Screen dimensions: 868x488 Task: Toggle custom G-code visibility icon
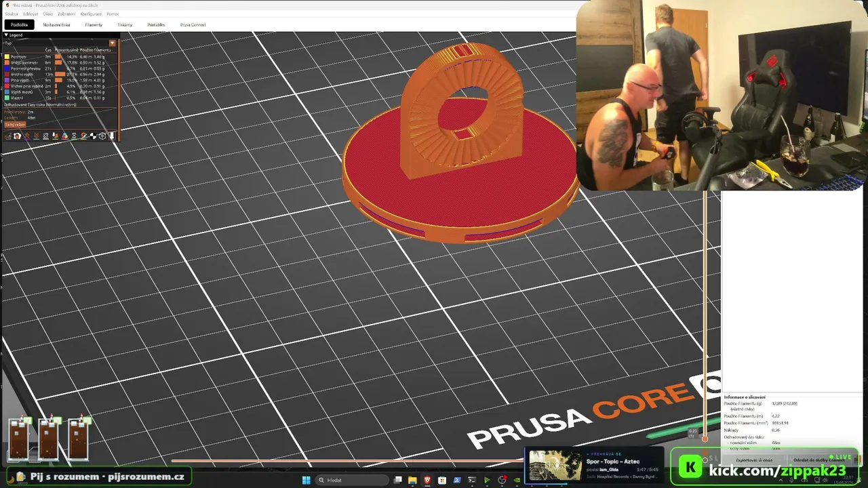[84, 136]
